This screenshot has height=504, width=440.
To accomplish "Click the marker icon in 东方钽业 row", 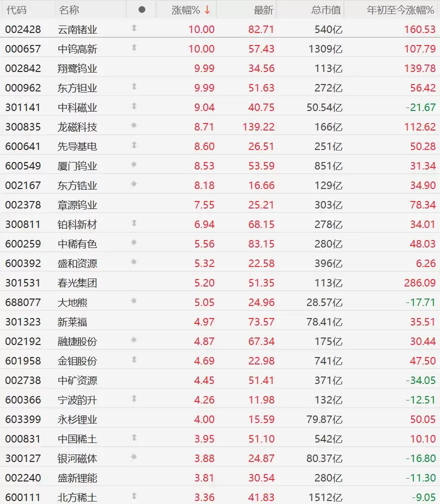I will [134, 87].
